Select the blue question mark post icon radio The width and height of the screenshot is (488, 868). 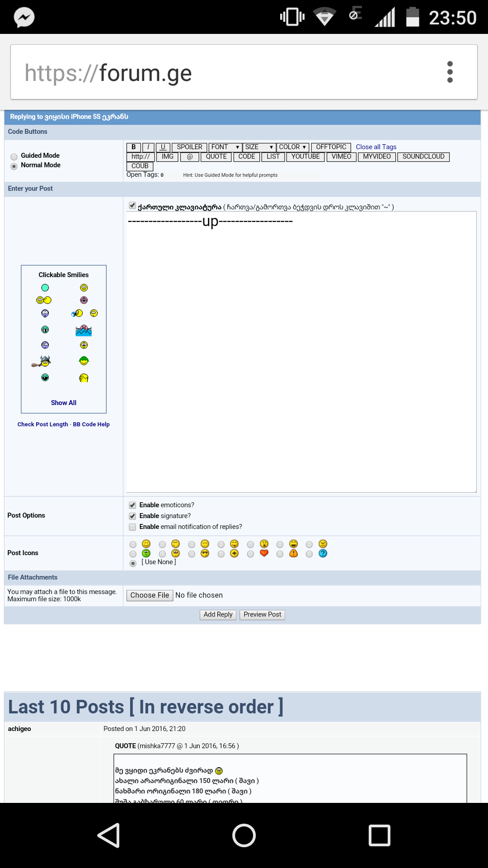(x=309, y=554)
